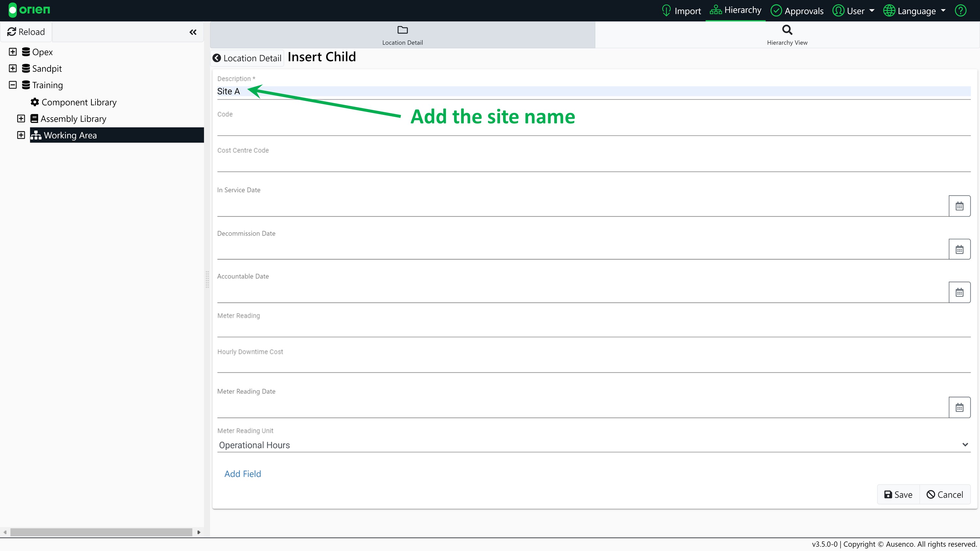Reload the hierarchy tree

click(26, 32)
